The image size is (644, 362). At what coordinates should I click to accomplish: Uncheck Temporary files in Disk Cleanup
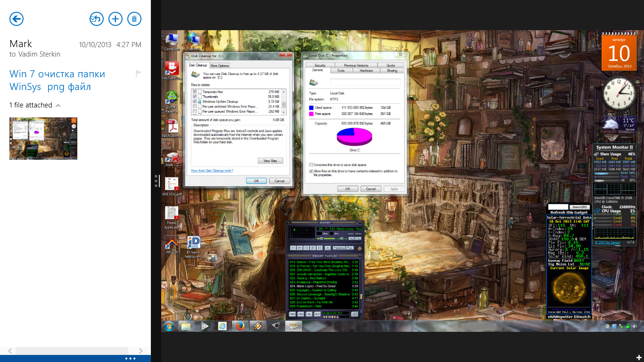(194, 91)
